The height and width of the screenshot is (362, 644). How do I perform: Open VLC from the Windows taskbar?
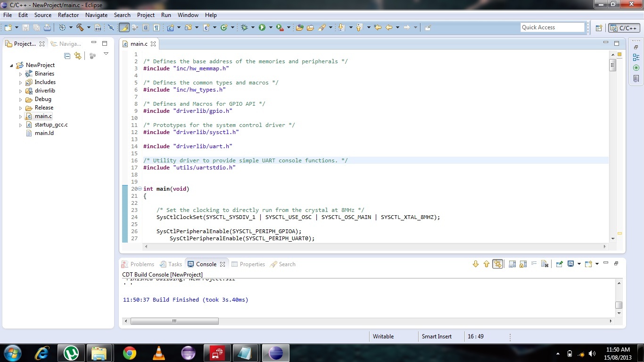159,353
